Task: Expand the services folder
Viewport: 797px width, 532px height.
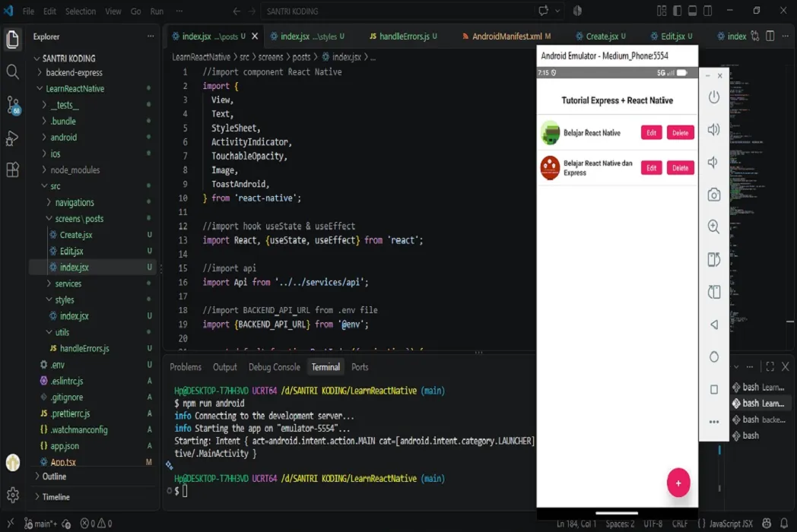Action: point(68,283)
